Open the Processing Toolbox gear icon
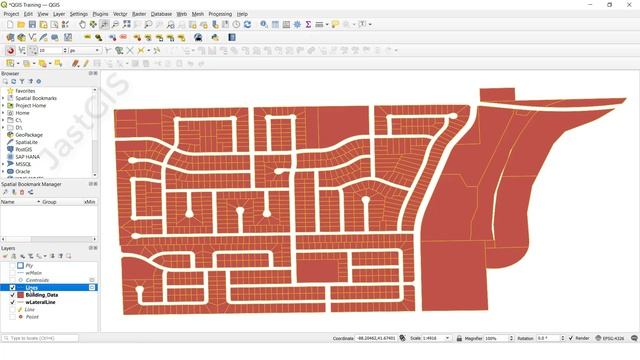The height and width of the screenshot is (360, 640). coord(297,24)
